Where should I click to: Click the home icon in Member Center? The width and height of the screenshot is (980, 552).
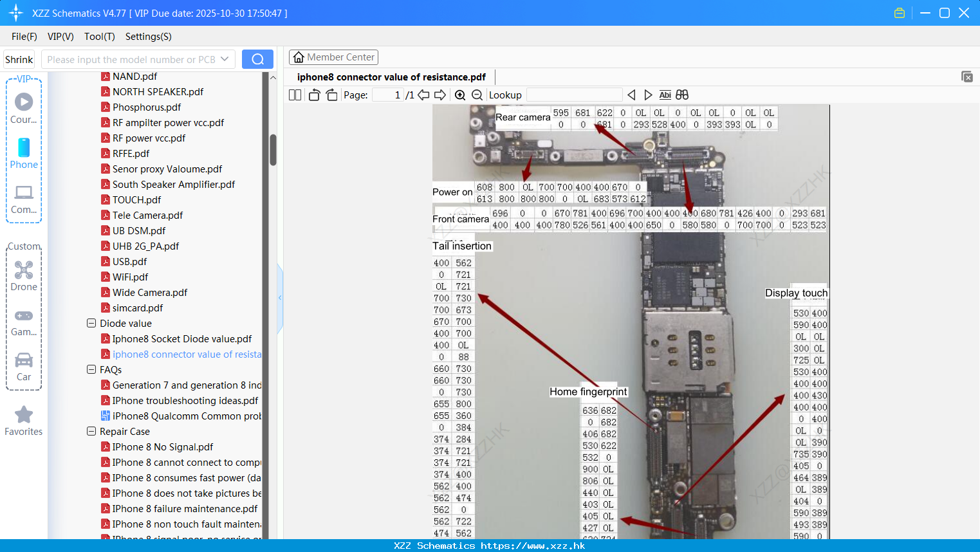click(x=299, y=57)
